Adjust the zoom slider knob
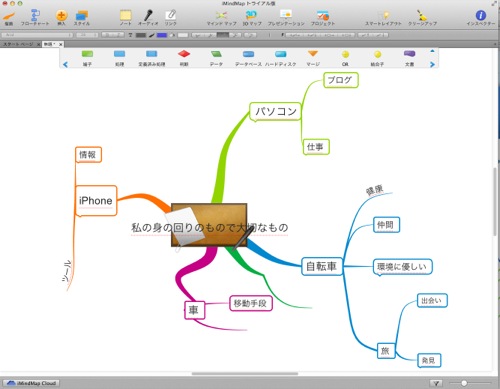The width and height of the screenshot is (500, 389). pyautogui.click(x=464, y=383)
